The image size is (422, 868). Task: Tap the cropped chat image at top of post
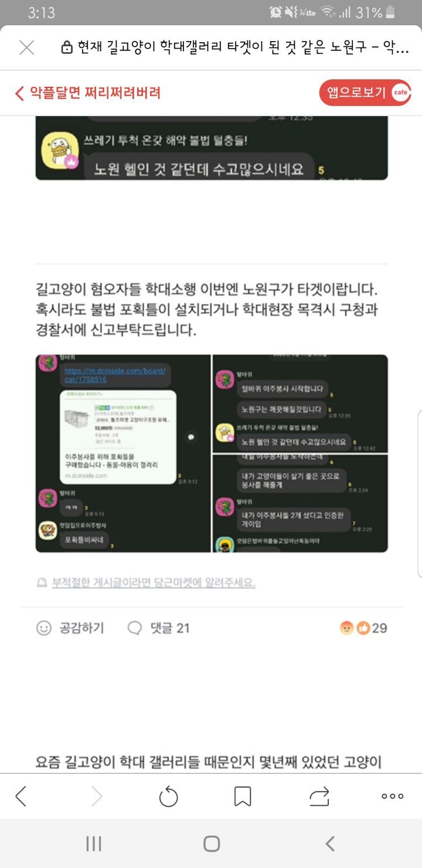(x=212, y=148)
